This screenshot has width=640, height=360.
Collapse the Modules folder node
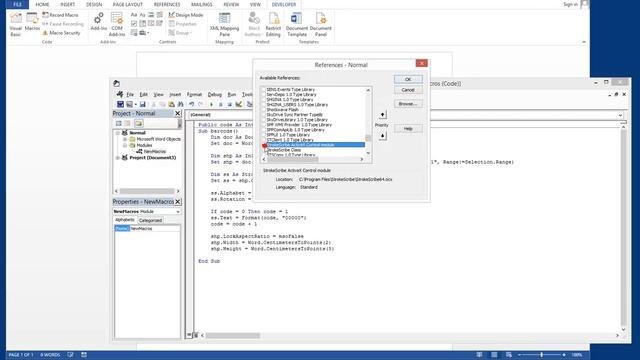[125, 145]
